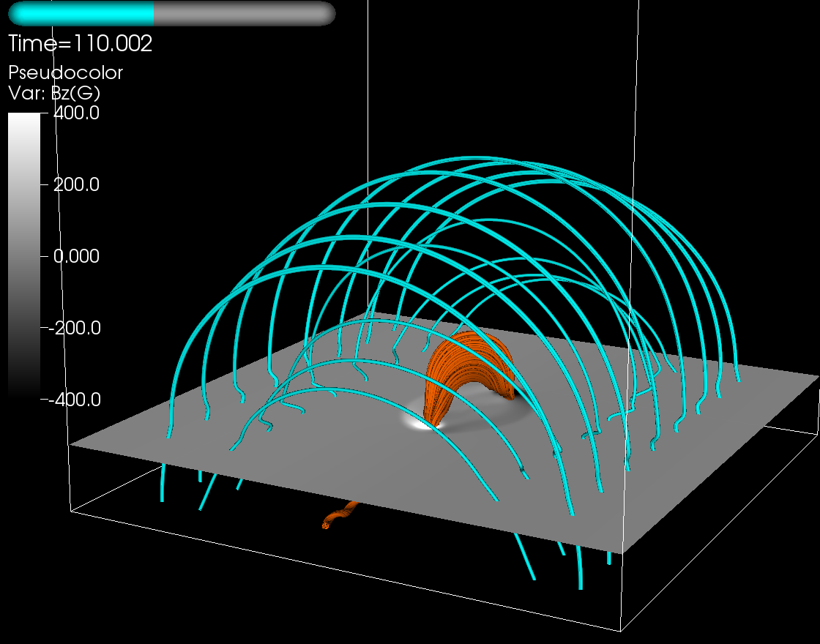Click the 200.0 legend tick label
Image resolution: width=820 pixels, height=644 pixels.
click(x=77, y=185)
